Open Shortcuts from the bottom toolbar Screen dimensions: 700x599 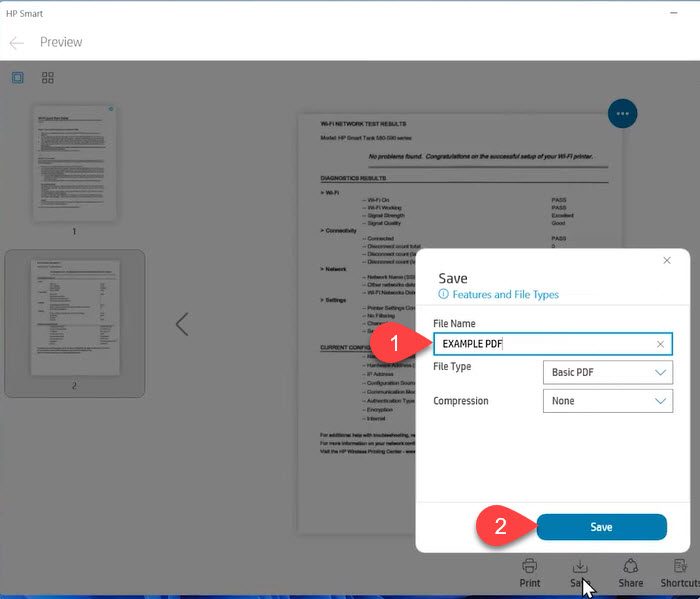[680, 571]
